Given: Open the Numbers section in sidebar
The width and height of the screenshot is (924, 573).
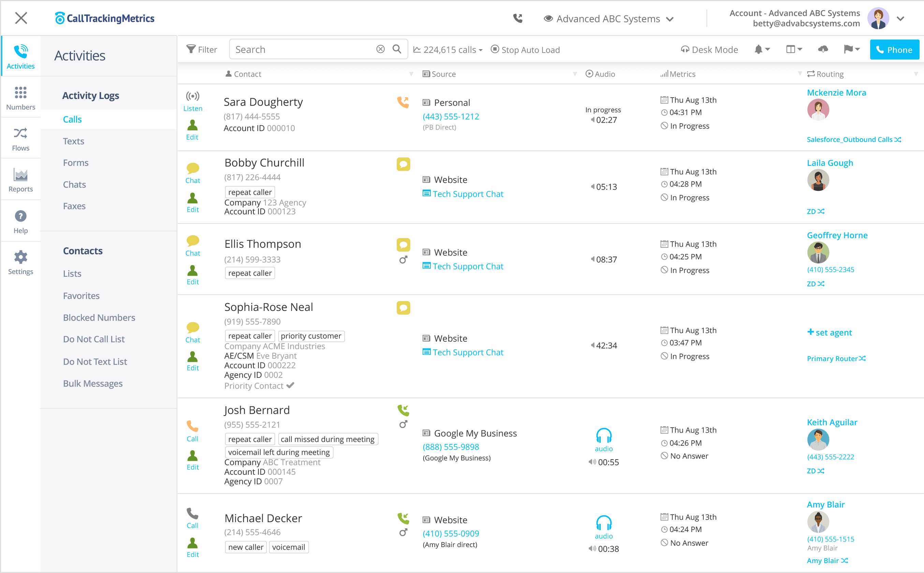Looking at the screenshot, I should click(20, 98).
